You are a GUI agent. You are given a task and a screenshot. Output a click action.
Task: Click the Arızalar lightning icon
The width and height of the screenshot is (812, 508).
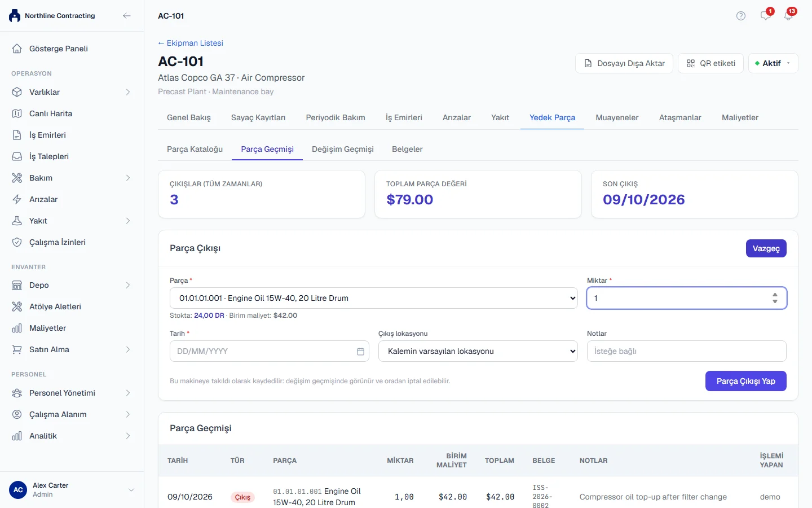pyautogui.click(x=17, y=199)
